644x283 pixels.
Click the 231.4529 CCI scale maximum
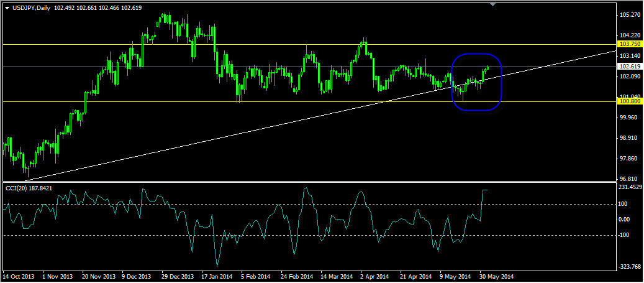[630, 187]
